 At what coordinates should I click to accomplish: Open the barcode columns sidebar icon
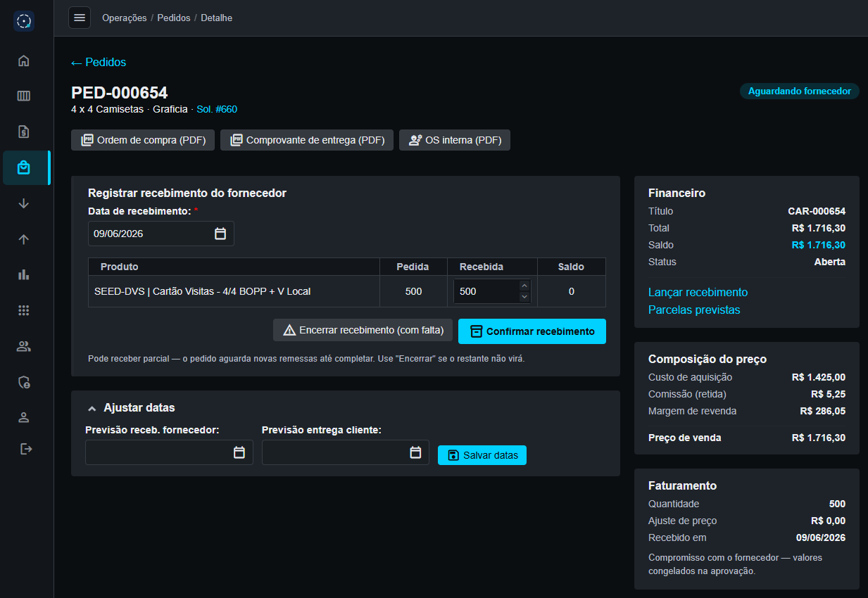(x=24, y=96)
